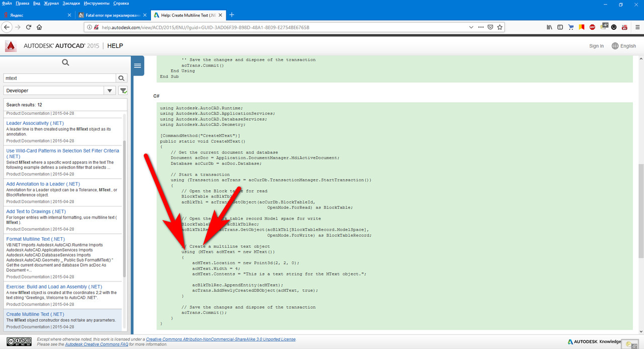Open Leader Associativity (.NET) result

click(x=35, y=123)
